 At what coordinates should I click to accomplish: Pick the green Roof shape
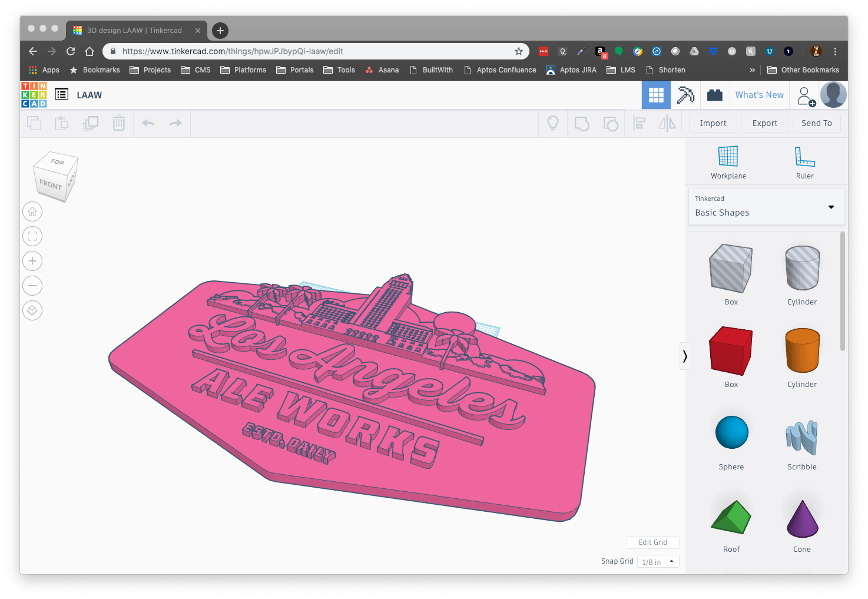pyautogui.click(x=731, y=517)
